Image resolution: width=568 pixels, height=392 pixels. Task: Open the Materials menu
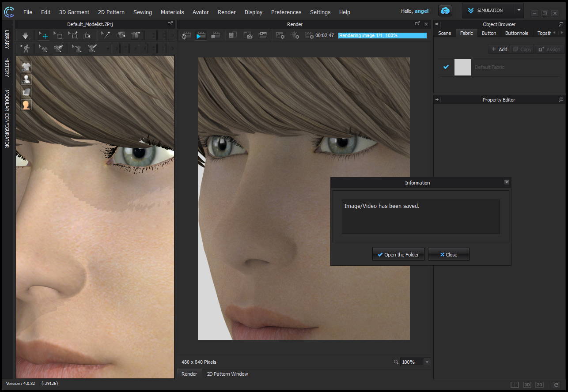point(172,12)
